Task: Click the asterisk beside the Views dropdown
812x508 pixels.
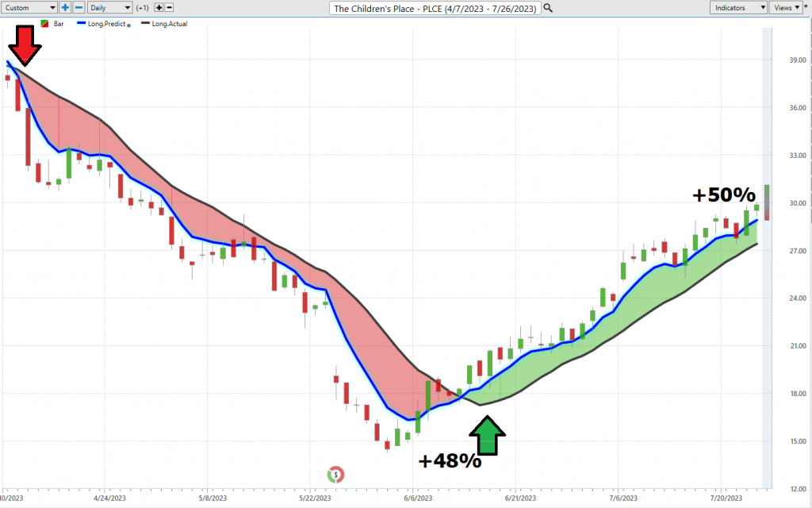Action: [806, 6]
